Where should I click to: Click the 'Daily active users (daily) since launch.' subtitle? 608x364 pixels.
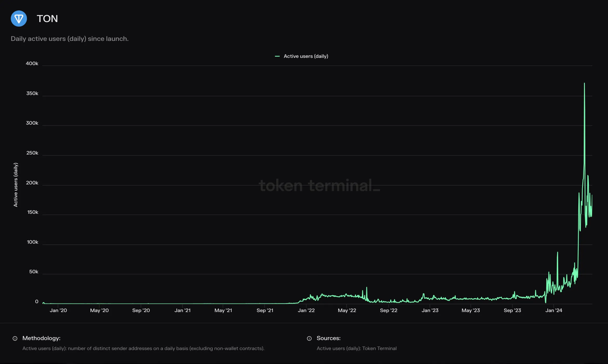[70, 39]
